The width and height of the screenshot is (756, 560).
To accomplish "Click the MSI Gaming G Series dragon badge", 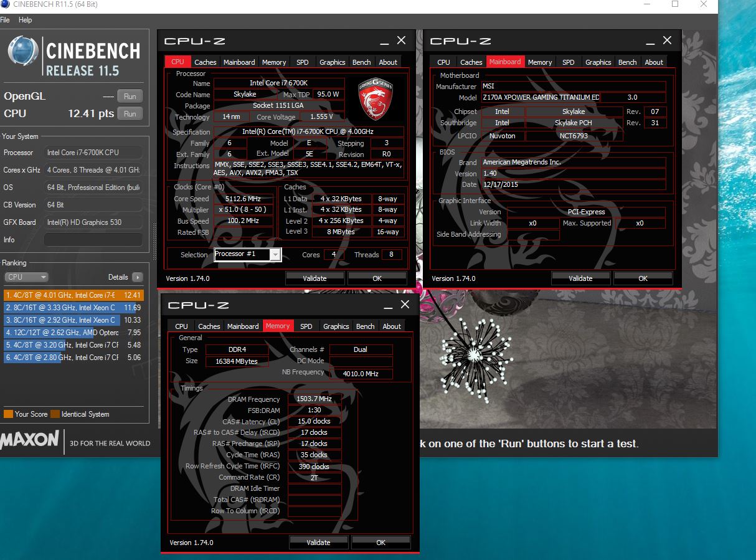I will 375,100.
